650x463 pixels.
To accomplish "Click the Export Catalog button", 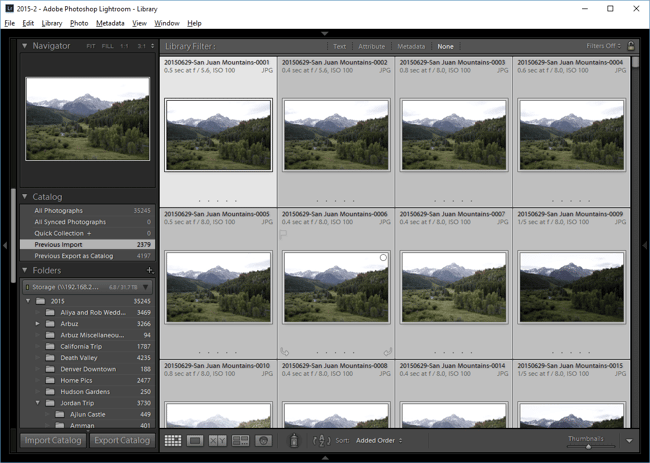I will point(122,440).
